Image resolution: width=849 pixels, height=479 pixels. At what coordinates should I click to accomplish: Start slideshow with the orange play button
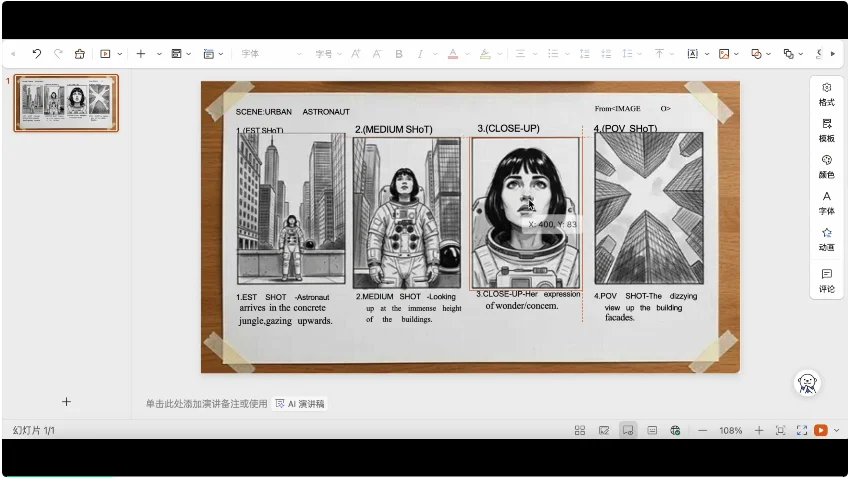tap(821, 430)
